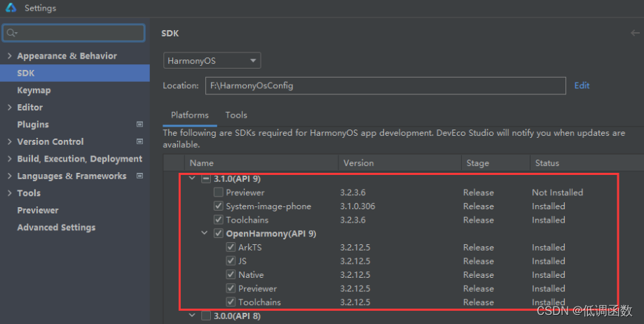Open the sidebar Previewer settings

click(x=38, y=211)
